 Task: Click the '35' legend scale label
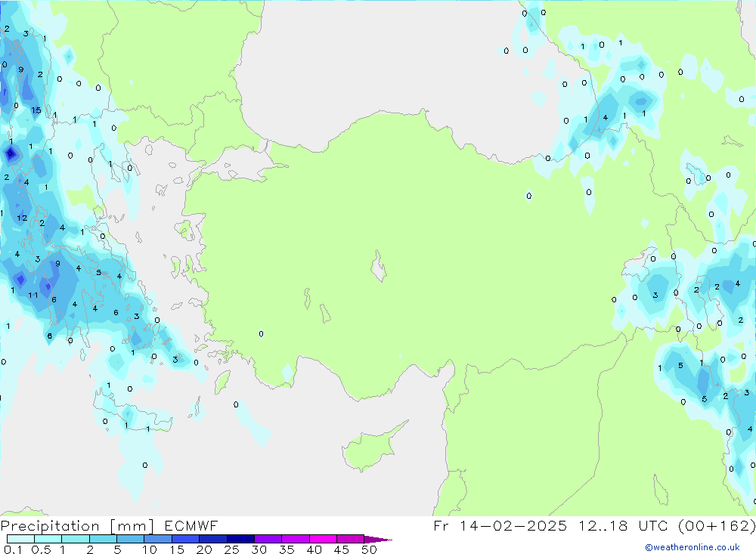[x=287, y=549]
